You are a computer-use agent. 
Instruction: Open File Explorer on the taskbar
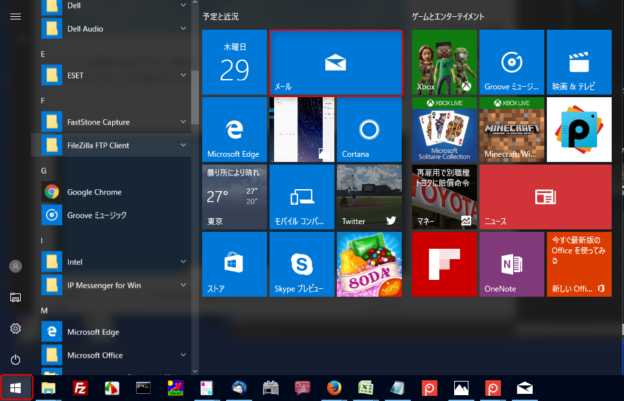coord(48,387)
